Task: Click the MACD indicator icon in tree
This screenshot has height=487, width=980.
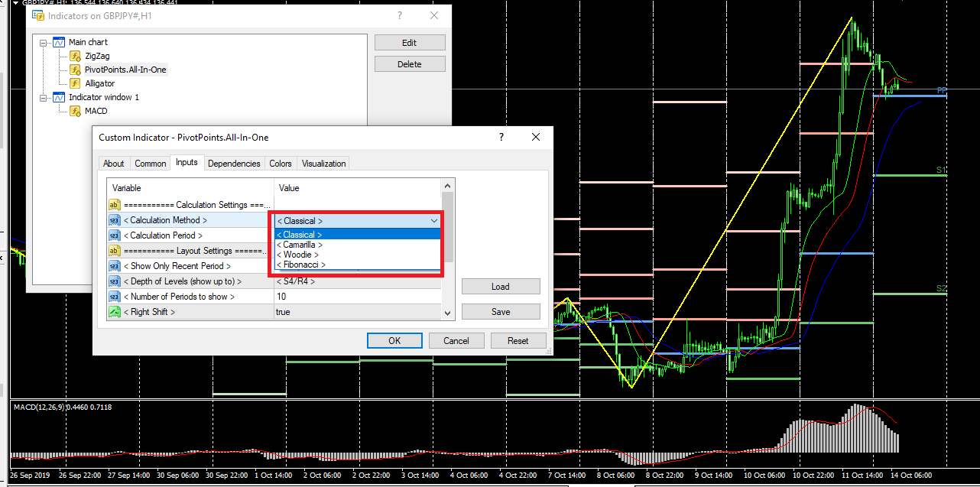Action: click(75, 111)
